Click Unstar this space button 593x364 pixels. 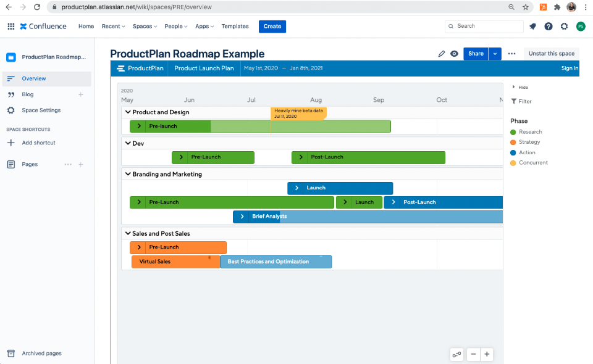tap(552, 54)
